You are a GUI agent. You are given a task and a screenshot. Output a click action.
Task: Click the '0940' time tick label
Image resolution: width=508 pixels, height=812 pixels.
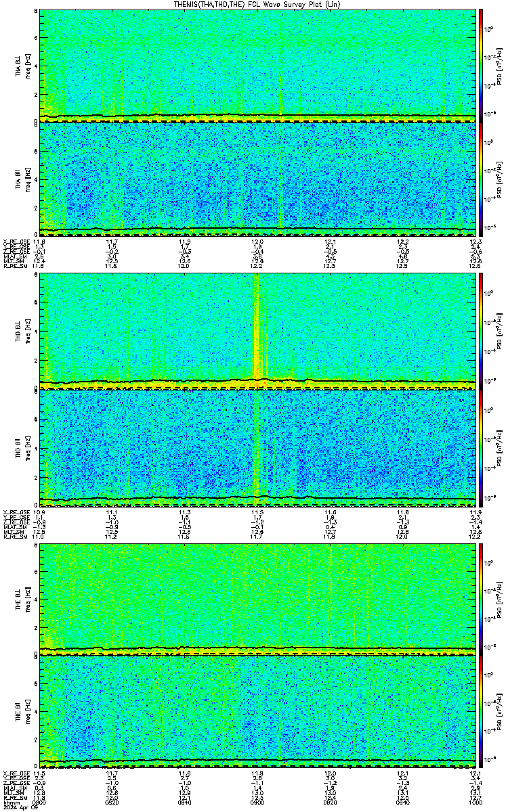(402, 803)
